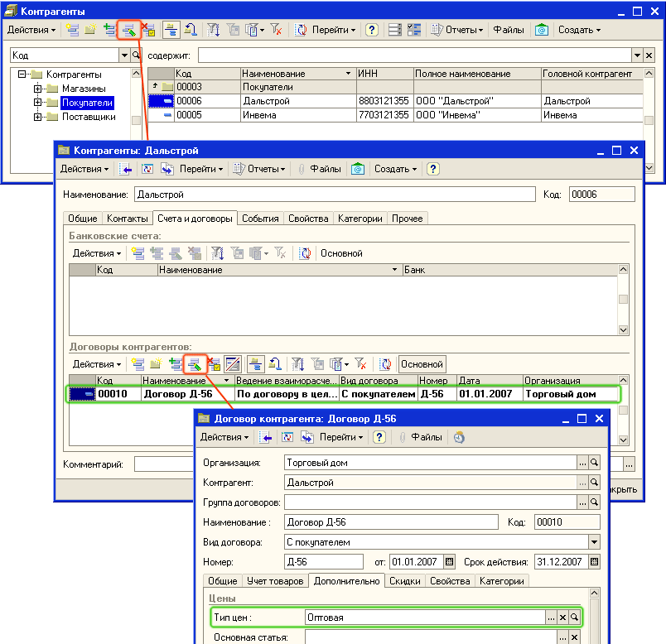Click the Наименование field containing Дальстрой
Screen dimensions: 666x644
[335, 195]
